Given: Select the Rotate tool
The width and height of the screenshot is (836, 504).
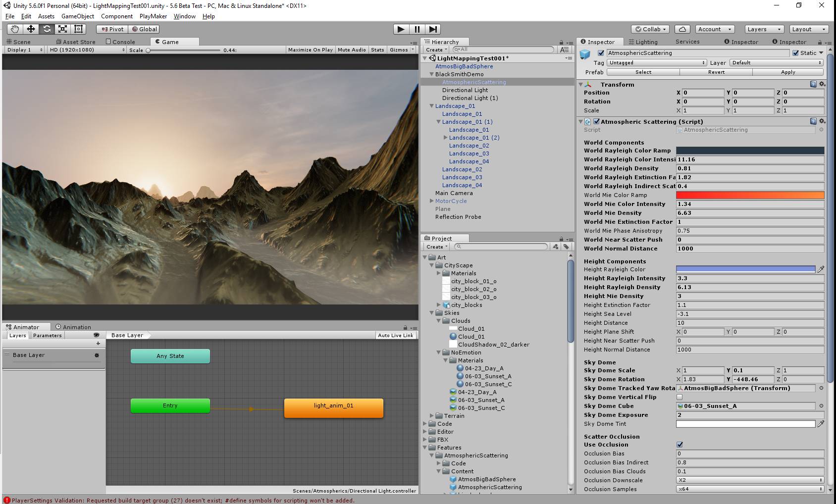Looking at the screenshot, I should [47, 29].
